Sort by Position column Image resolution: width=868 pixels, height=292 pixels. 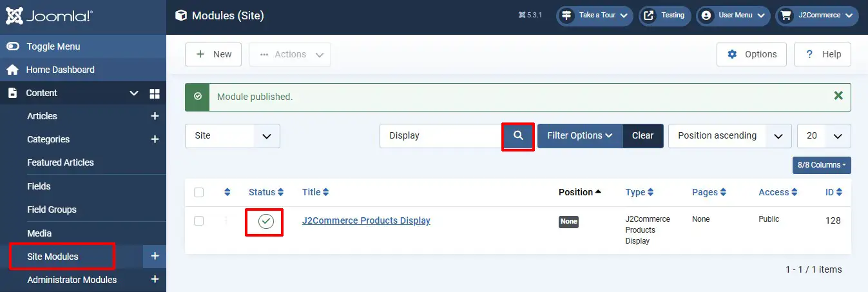[580, 192]
